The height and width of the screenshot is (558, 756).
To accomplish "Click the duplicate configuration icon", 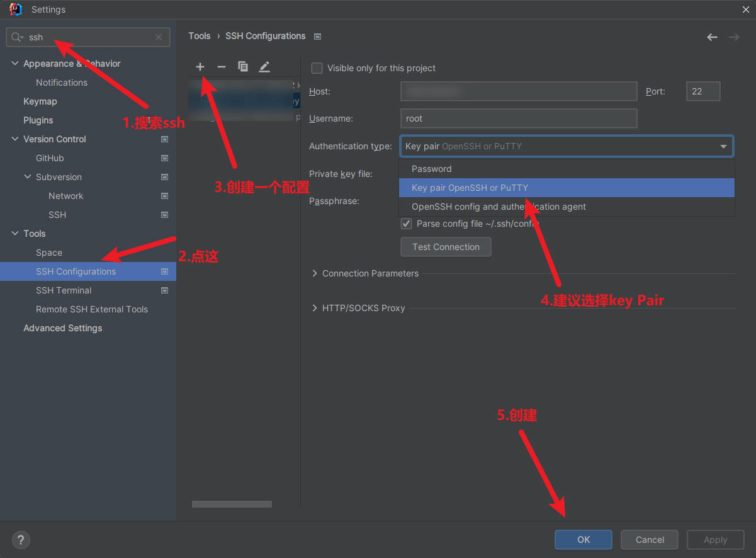I will (242, 67).
